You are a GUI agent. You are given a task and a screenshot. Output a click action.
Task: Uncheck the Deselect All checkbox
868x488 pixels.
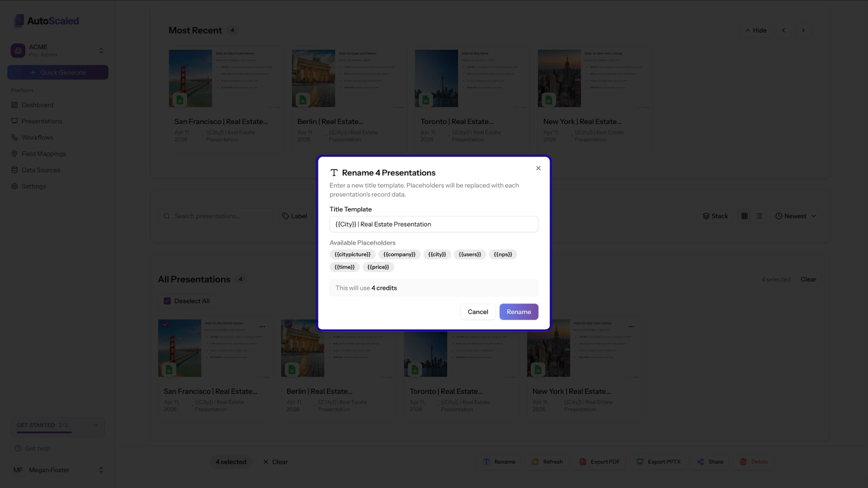pyautogui.click(x=167, y=301)
